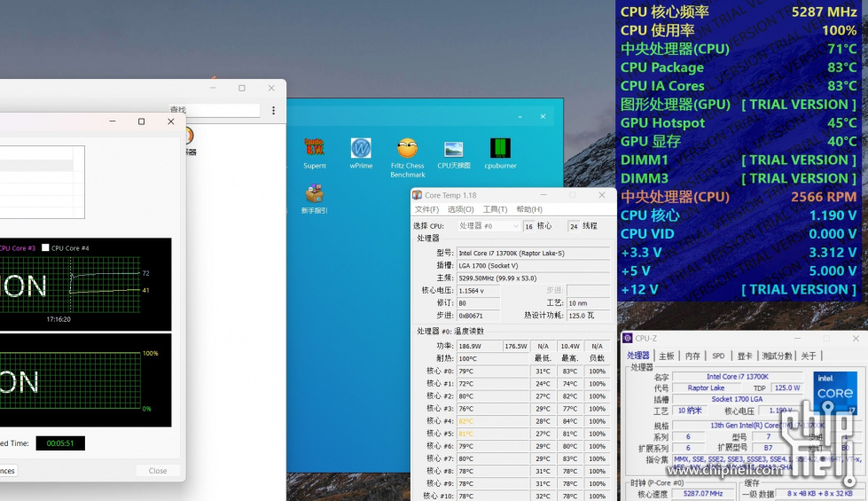The width and height of the screenshot is (868, 501).
Task: Click the 插槽 field LGA 1700 (Socket V)
Action: coord(533,266)
